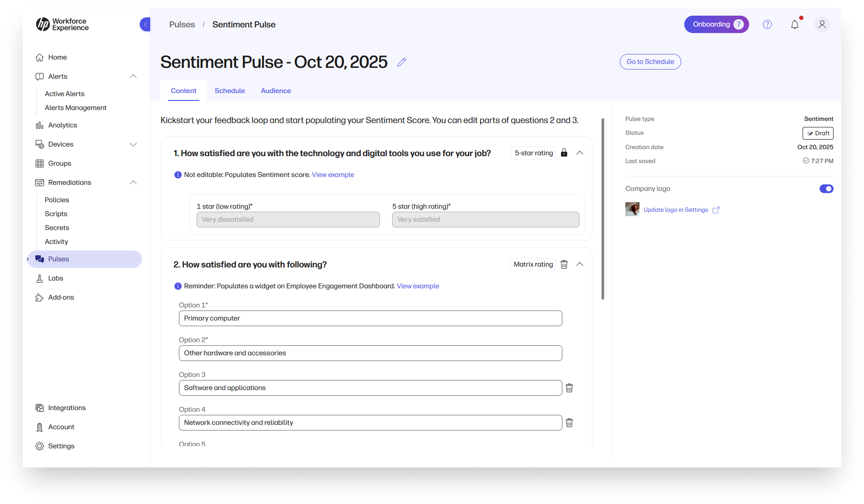
Task: Click the lock icon on question 1
Action: [564, 153]
